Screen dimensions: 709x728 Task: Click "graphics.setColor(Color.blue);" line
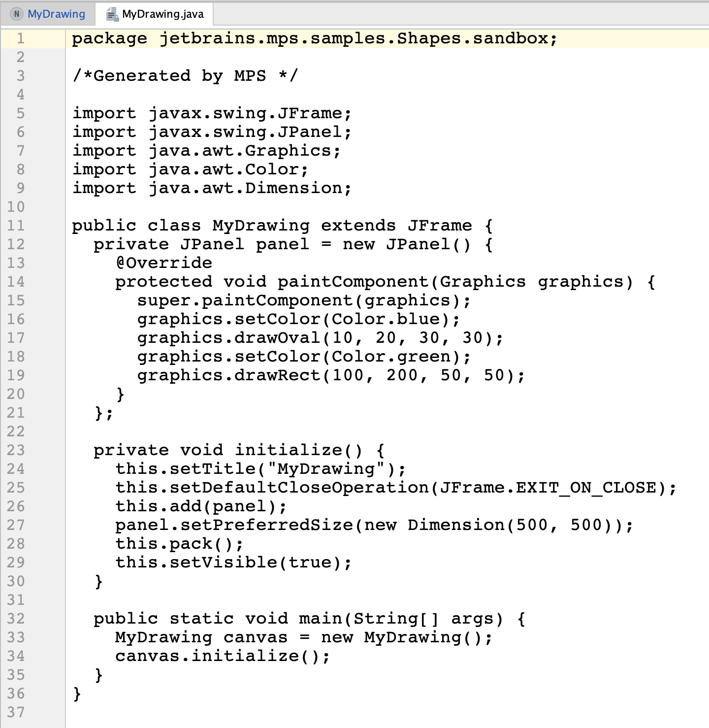click(299, 319)
